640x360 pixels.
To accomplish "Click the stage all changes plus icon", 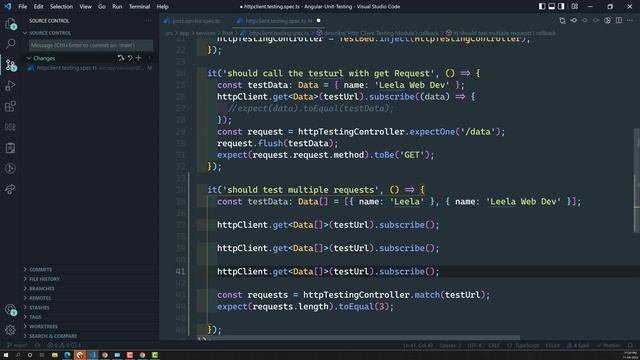I will 138,58.
